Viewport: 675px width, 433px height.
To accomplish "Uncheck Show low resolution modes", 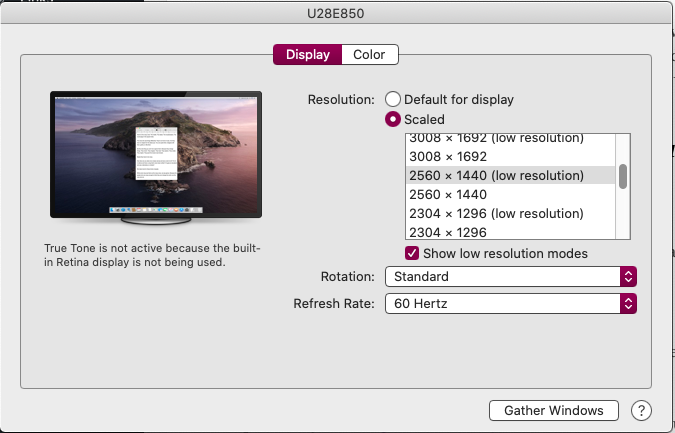I will click(x=412, y=254).
